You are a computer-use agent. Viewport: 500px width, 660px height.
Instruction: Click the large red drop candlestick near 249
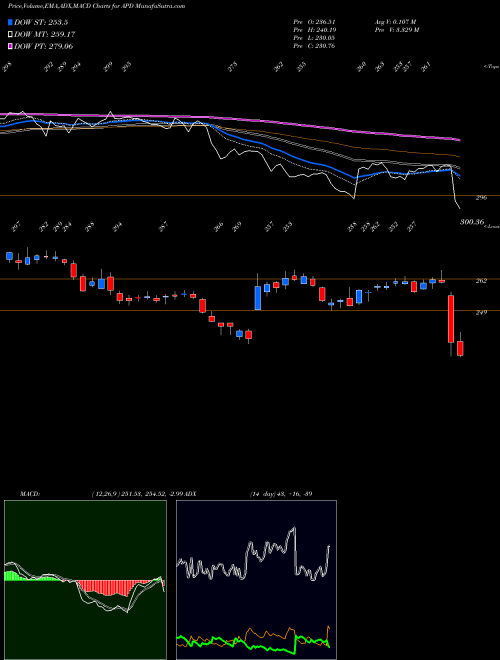[451, 319]
